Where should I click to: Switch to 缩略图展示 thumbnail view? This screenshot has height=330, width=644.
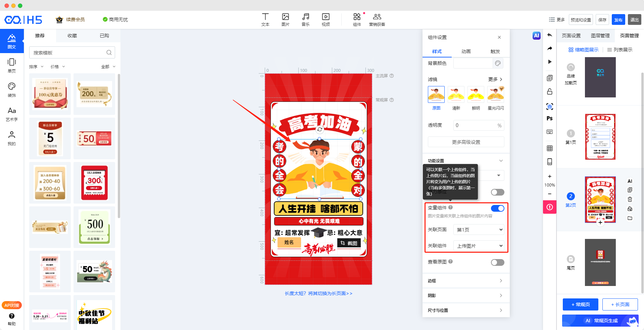(x=583, y=50)
